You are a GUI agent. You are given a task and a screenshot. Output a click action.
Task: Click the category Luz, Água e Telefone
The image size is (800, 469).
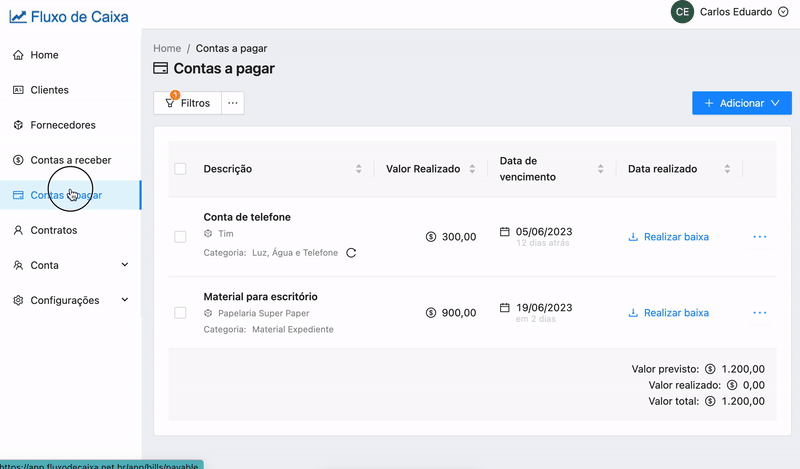click(295, 253)
